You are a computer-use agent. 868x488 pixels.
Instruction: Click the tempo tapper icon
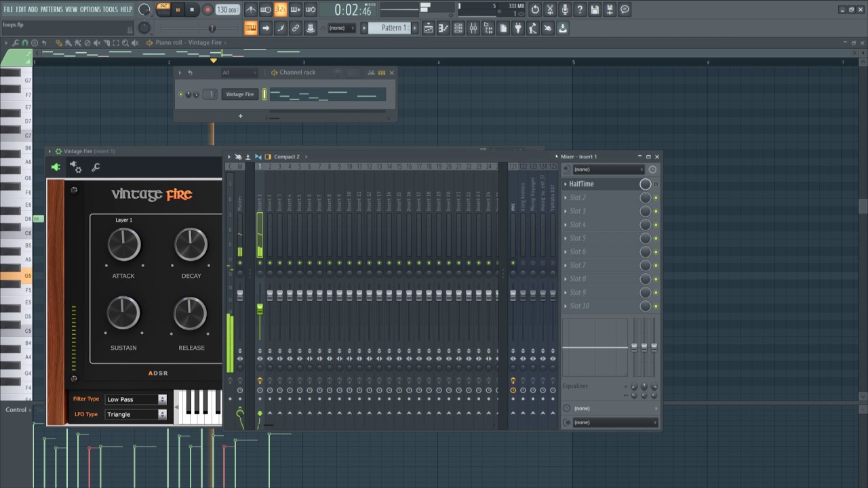(x=533, y=28)
